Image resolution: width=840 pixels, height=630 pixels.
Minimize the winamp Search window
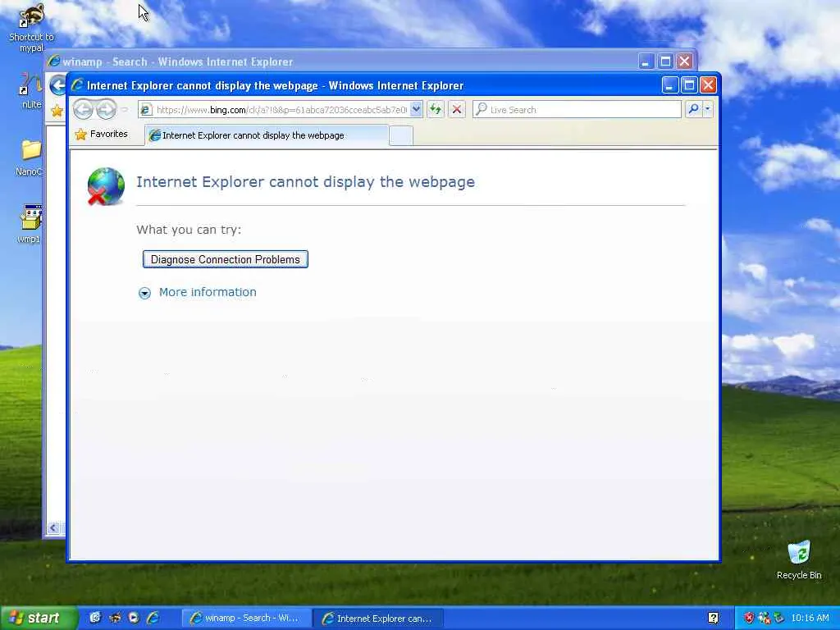[x=646, y=62]
